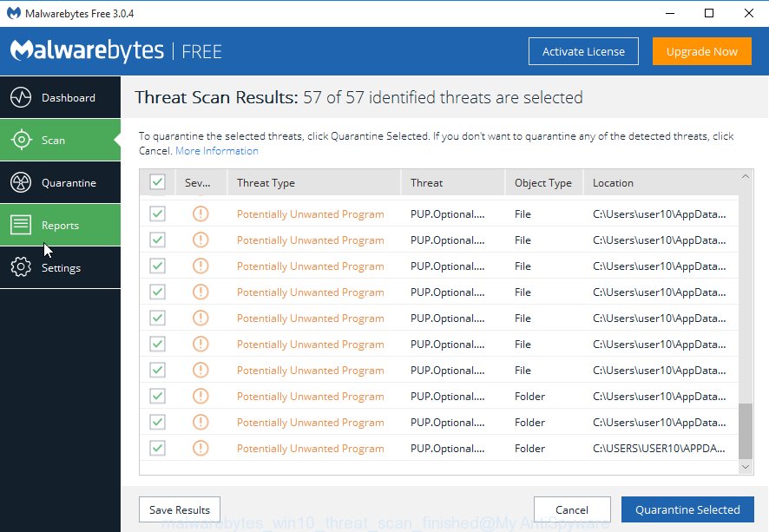Click the results list scrollbar thumb
769x532 pixels.
coord(746,431)
